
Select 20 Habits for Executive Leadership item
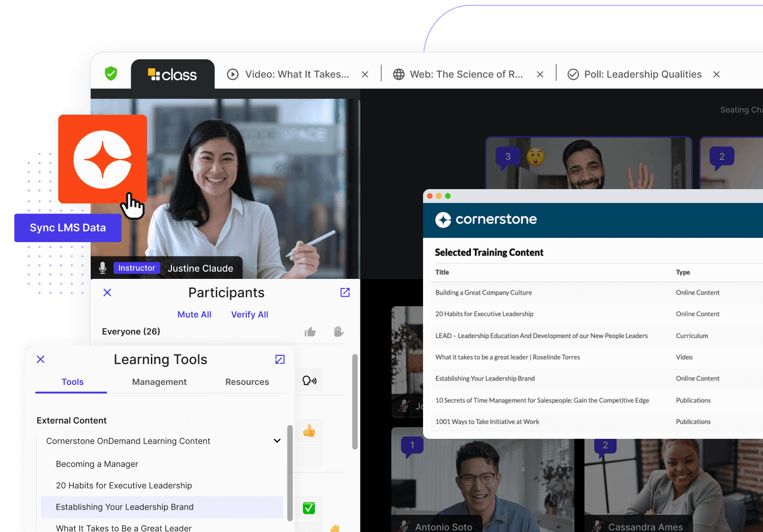tap(124, 486)
